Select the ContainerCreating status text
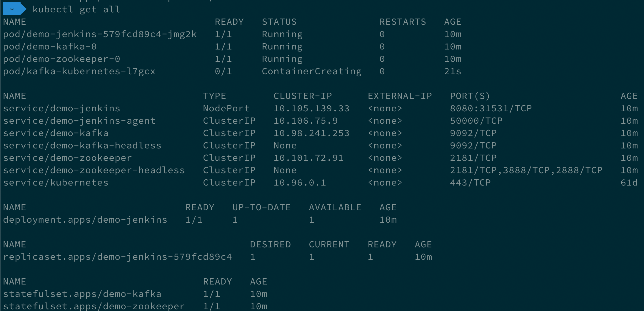Viewport: 644px width, 311px height. coord(312,71)
